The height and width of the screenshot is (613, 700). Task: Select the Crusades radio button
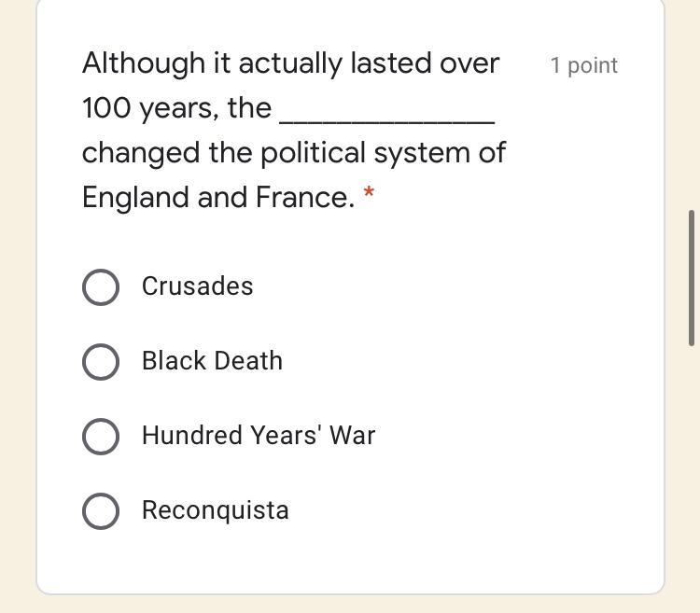point(101,287)
